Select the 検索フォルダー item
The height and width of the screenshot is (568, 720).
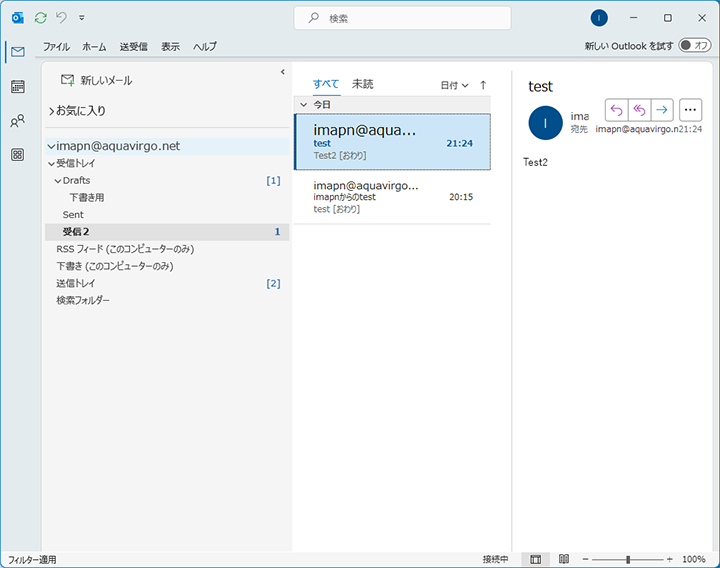coord(167,300)
